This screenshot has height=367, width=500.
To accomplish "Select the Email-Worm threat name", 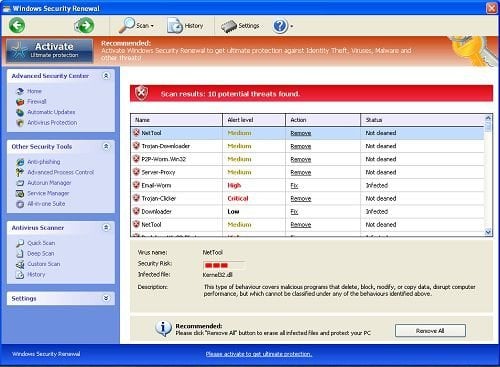I will pyautogui.click(x=156, y=185).
